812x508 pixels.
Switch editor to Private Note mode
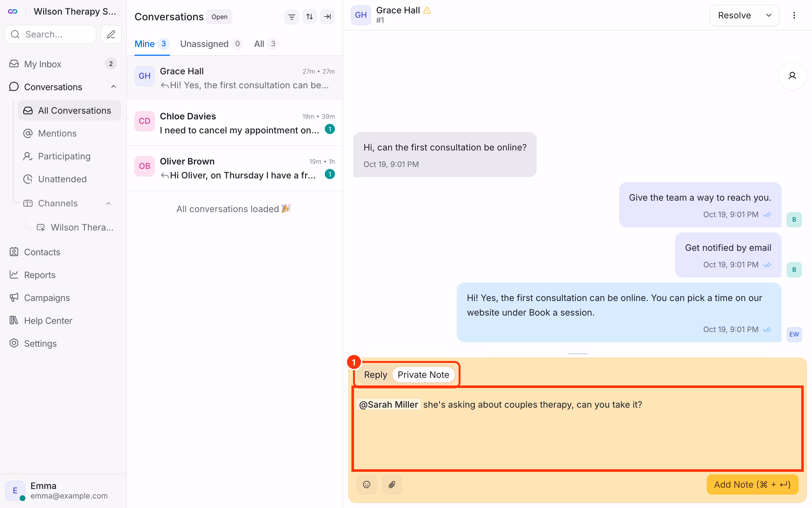point(423,375)
